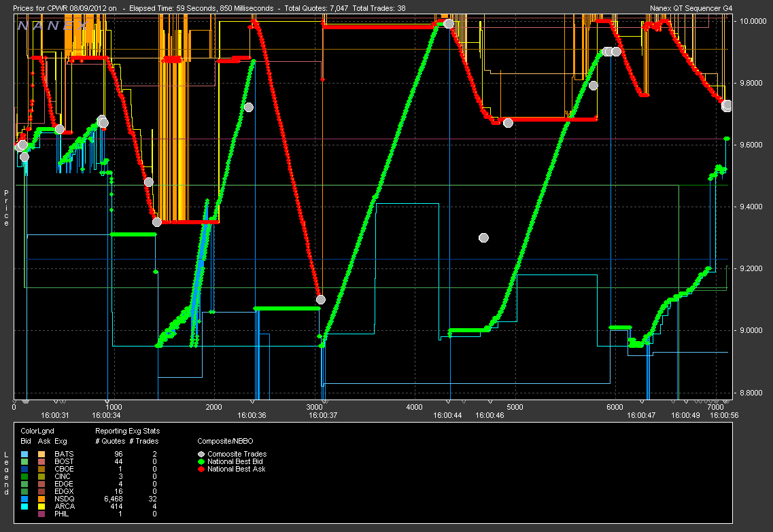Click the PHIL ask color swatch
773x532 pixels.
click(x=41, y=514)
